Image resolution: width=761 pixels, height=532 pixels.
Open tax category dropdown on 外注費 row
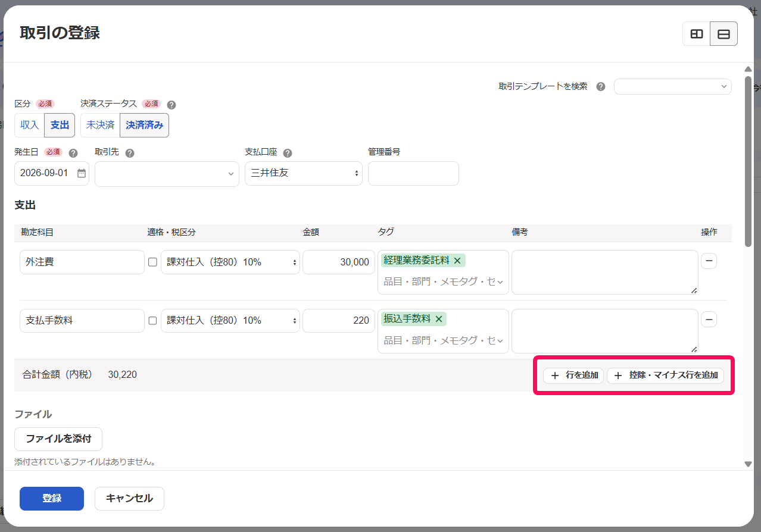pyautogui.click(x=230, y=262)
